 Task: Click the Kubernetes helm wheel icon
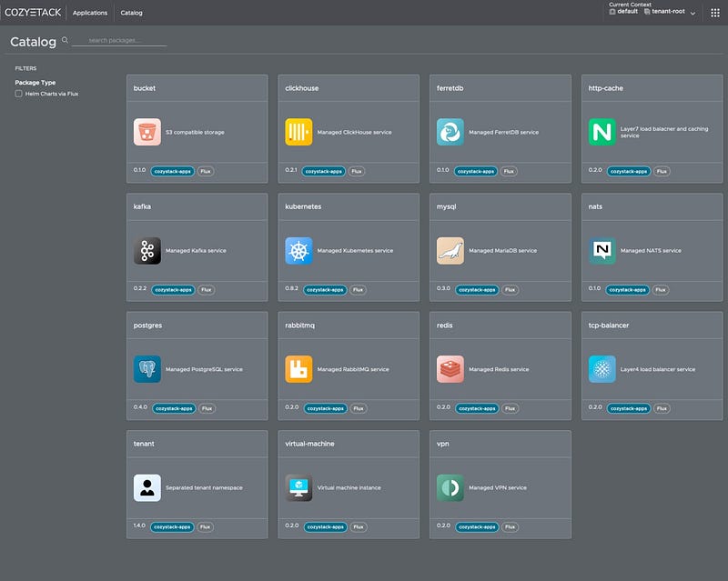pyautogui.click(x=298, y=251)
